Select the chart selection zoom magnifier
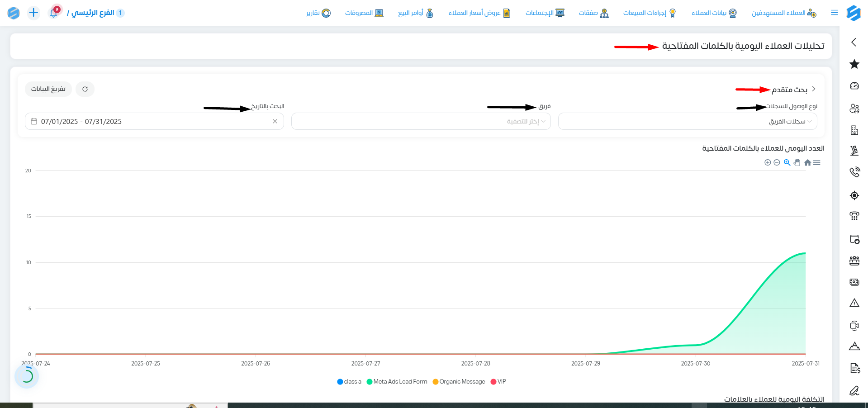 pyautogui.click(x=787, y=162)
